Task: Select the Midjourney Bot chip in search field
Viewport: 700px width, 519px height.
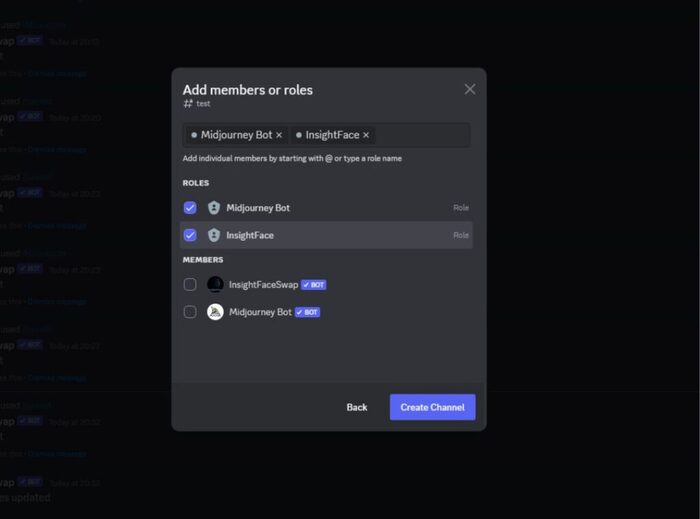Action: 235,135
